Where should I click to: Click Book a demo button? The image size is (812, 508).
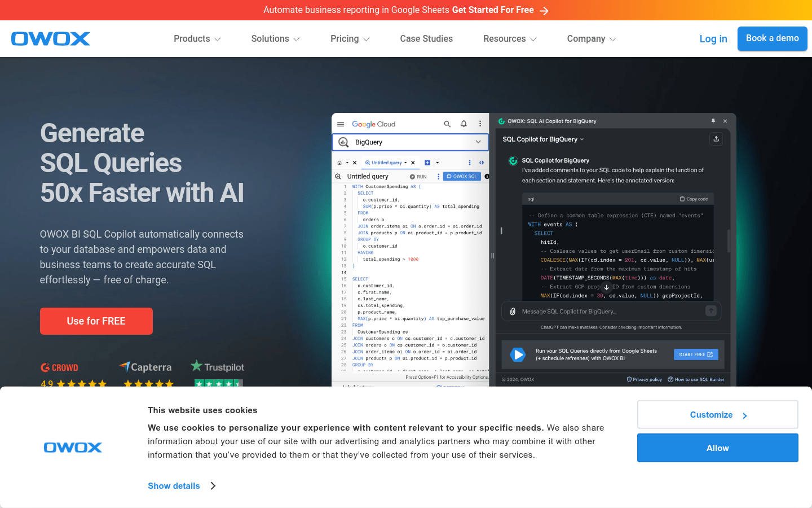click(773, 38)
